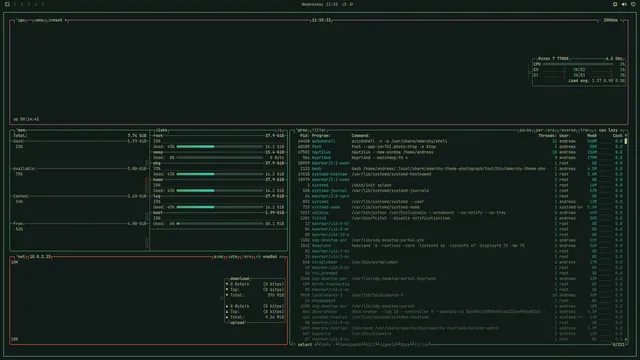Click terminate in the proc footer
The width and height of the screenshot is (640, 360).
click(x=350, y=344)
